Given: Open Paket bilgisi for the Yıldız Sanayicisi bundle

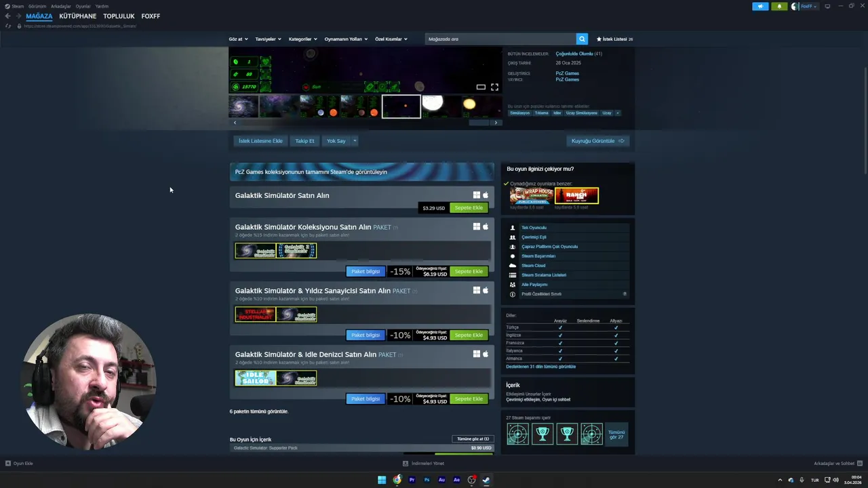Looking at the screenshot, I should point(365,335).
